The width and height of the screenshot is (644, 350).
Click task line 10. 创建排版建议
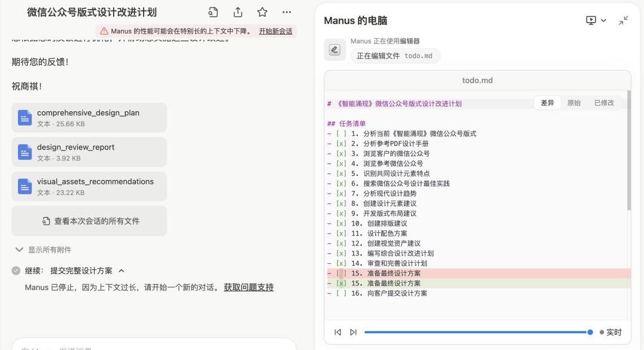click(x=367, y=224)
